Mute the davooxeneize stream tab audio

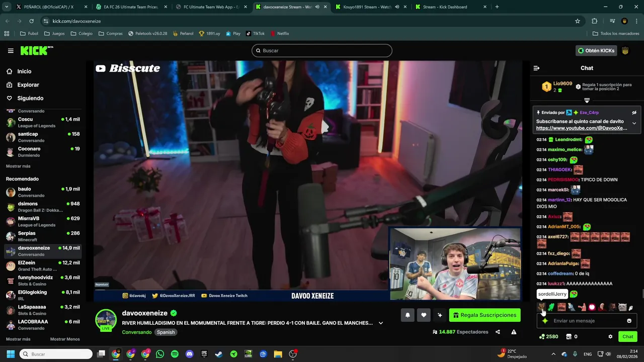click(x=317, y=7)
